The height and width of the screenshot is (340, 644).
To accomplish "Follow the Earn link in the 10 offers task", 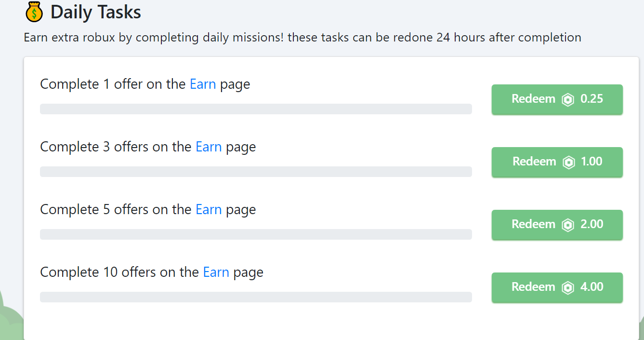I will pos(216,272).
